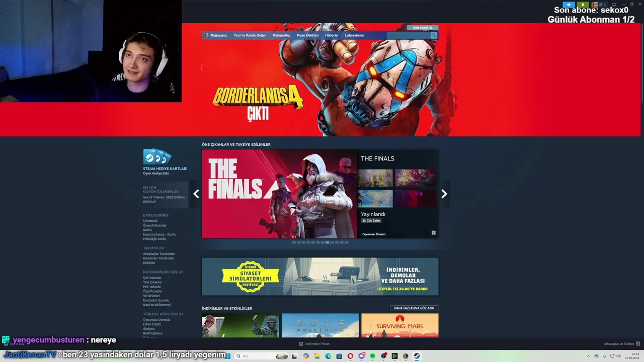
Task: Switch to Steam taskbar icon
Action: point(417,356)
